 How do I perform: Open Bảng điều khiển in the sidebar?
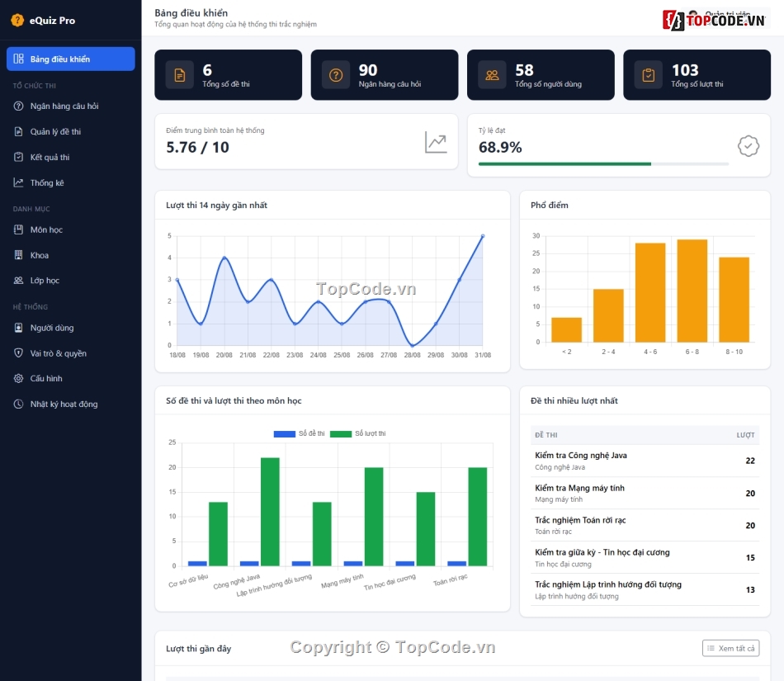click(x=70, y=59)
